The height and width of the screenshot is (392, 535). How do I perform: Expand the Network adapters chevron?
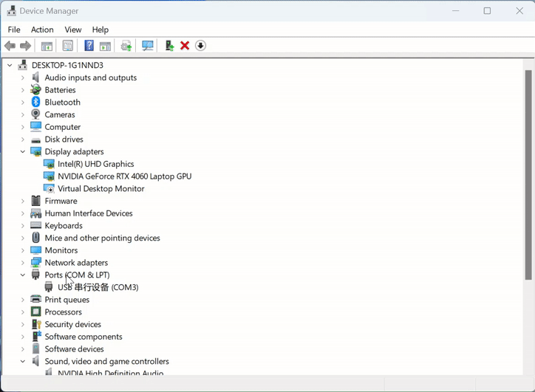(x=22, y=263)
